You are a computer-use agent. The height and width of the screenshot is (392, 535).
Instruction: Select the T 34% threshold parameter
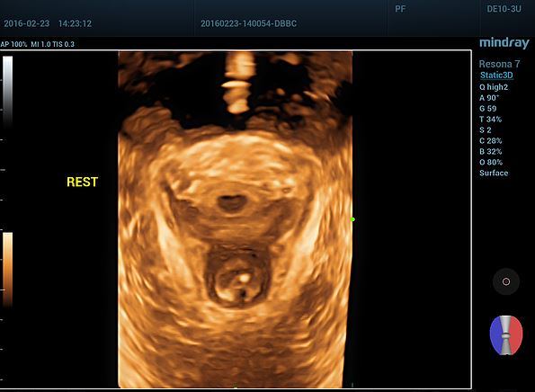(x=491, y=120)
